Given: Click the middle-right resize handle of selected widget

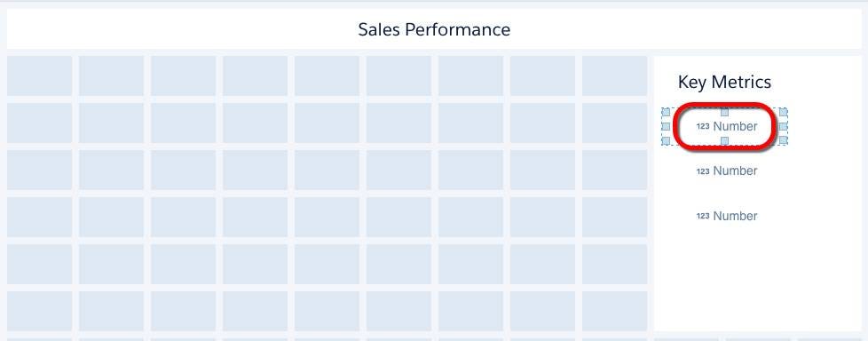Looking at the screenshot, I should coord(784,127).
